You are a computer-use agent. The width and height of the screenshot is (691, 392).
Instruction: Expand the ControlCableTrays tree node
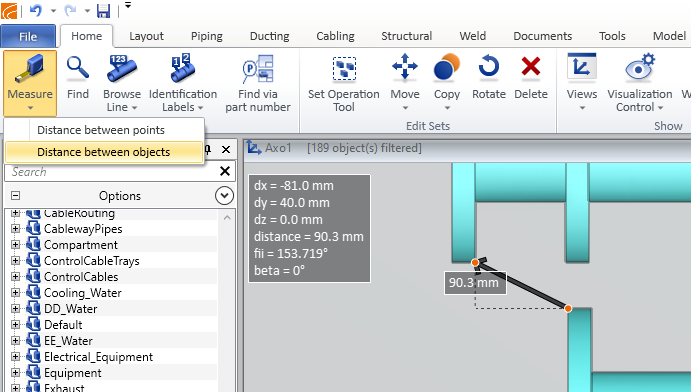click(15, 261)
